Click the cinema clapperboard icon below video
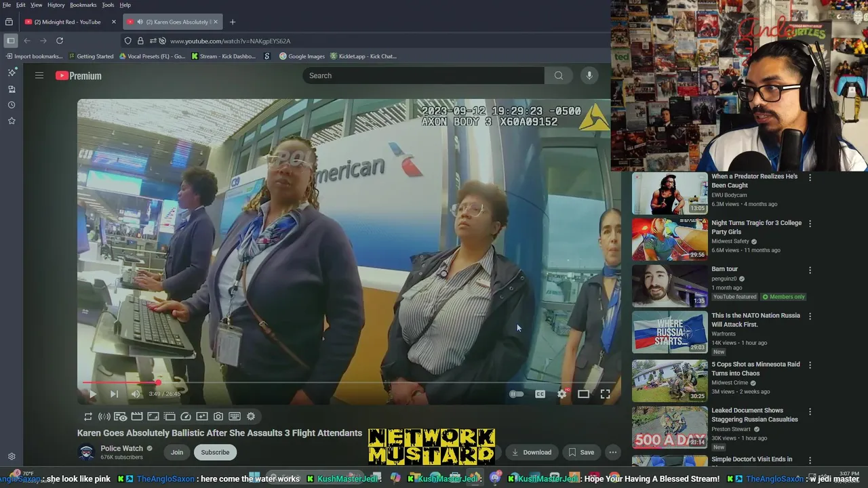Screen dimensions: 868x488 (x=137, y=417)
